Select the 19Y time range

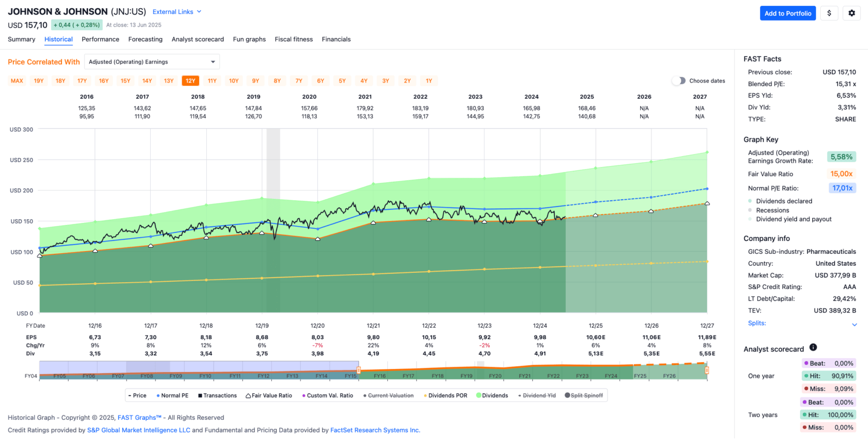(x=39, y=81)
